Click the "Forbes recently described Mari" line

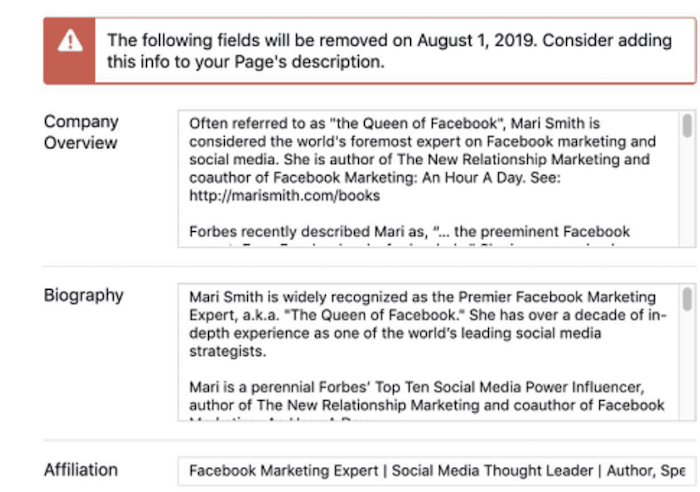[409, 232]
